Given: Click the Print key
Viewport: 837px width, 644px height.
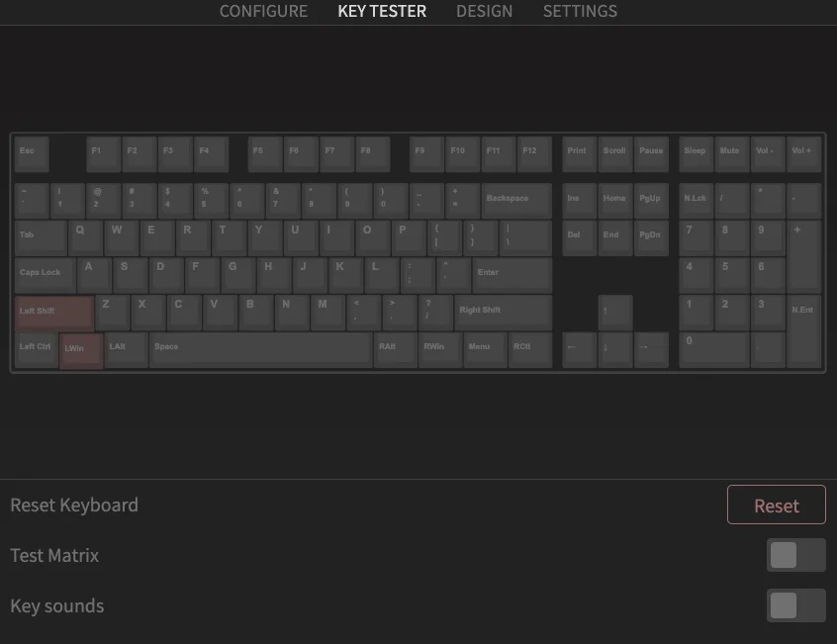Looking at the screenshot, I should 580,153.
